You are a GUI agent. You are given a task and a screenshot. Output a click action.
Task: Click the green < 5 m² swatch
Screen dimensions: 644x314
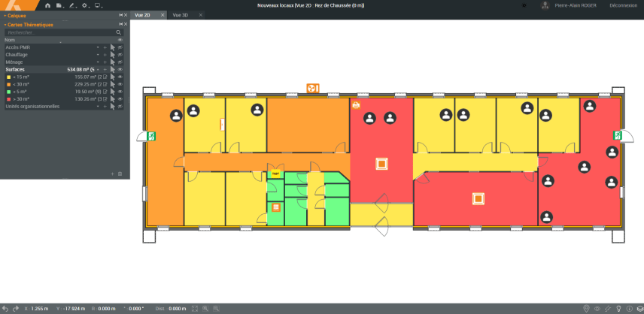coord(8,92)
